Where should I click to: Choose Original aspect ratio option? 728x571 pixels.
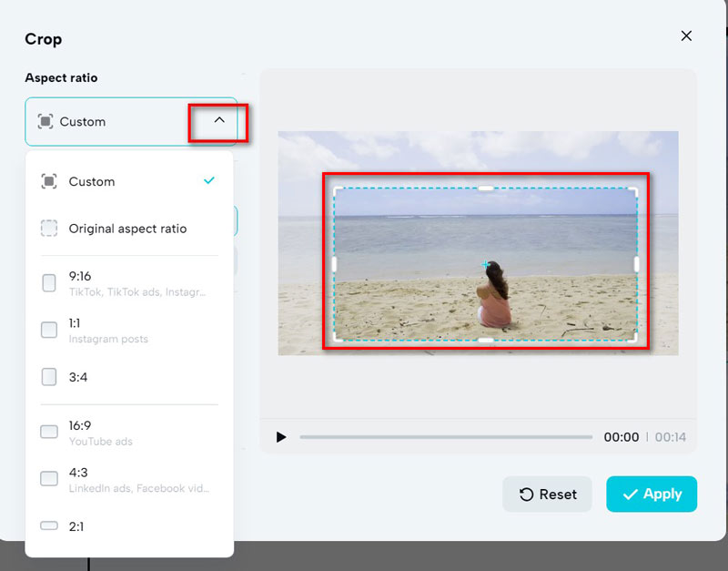(x=129, y=229)
